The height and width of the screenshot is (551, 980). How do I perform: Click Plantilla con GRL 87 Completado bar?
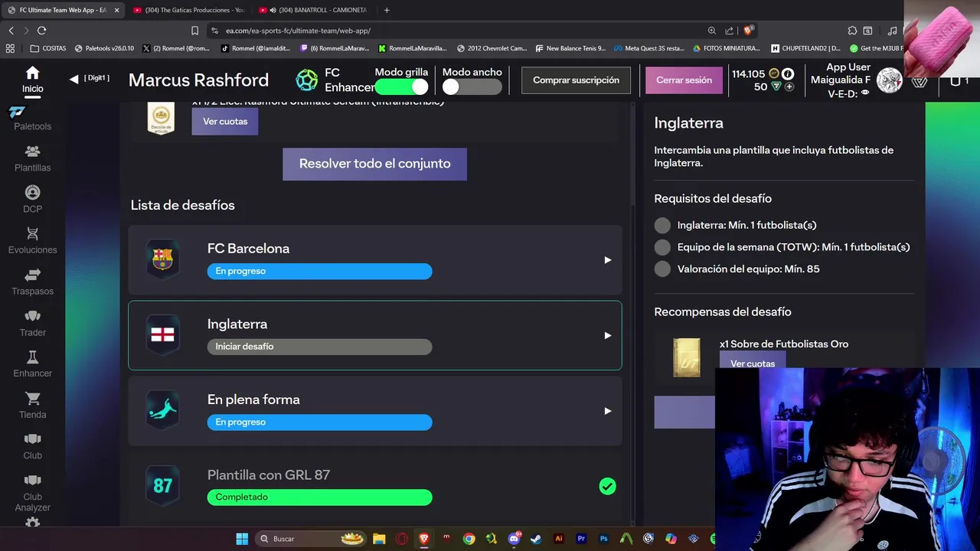click(319, 497)
